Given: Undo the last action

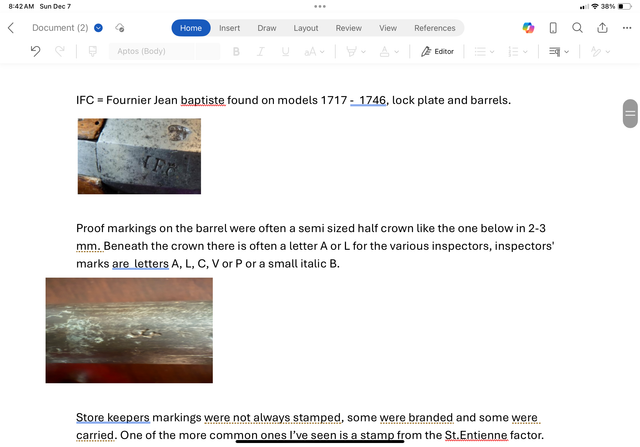Looking at the screenshot, I should click(36, 51).
